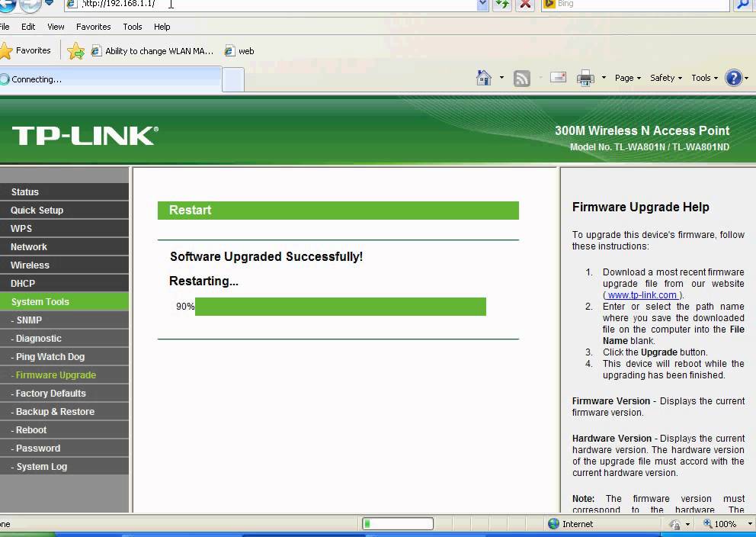Screen dimensions: 756x537
Task: Open the Favorites menu
Action: 94,27
